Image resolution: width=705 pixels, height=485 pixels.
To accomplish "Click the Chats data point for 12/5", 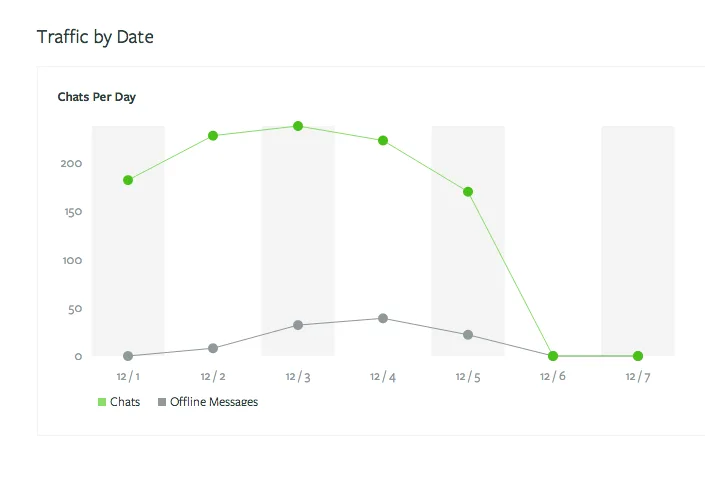I will 468,192.
